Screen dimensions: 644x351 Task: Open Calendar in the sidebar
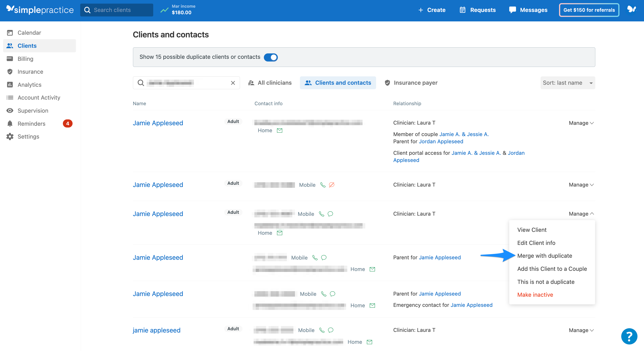(39, 33)
